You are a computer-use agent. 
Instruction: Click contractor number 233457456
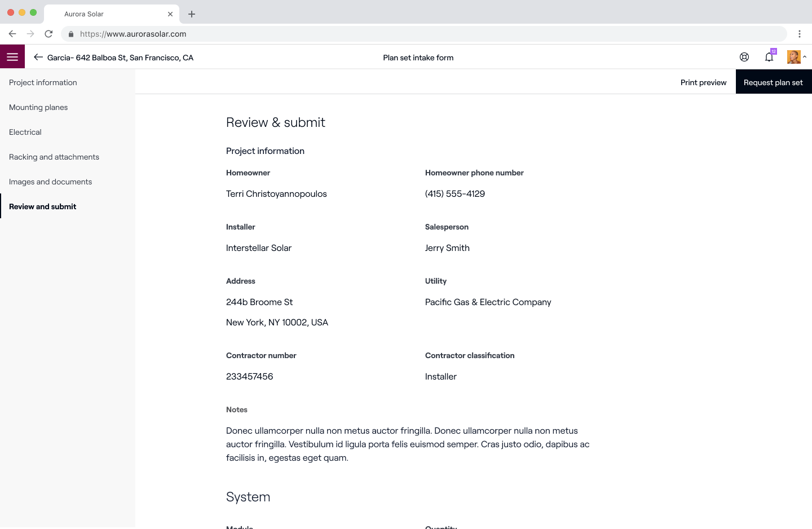[249, 377]
